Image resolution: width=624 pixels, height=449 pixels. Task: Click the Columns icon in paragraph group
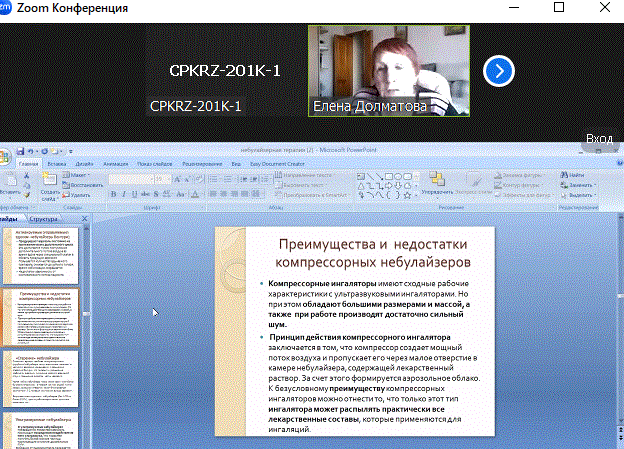(257, 194)
